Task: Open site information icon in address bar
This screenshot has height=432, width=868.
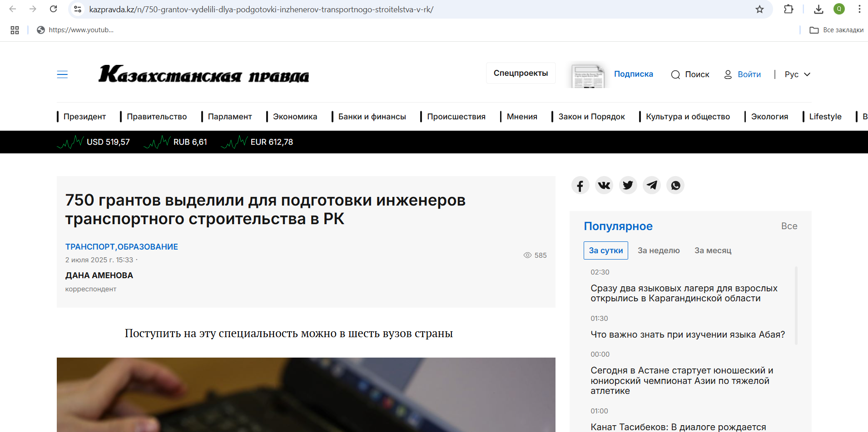Action: pos(78,9)
